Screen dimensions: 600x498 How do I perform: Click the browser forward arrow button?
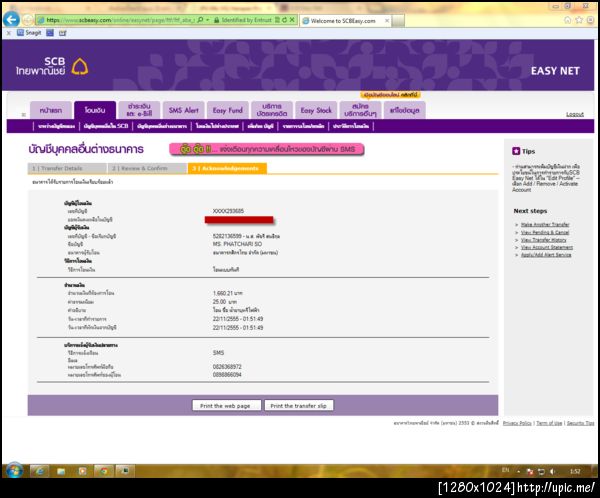coord(27,20)
